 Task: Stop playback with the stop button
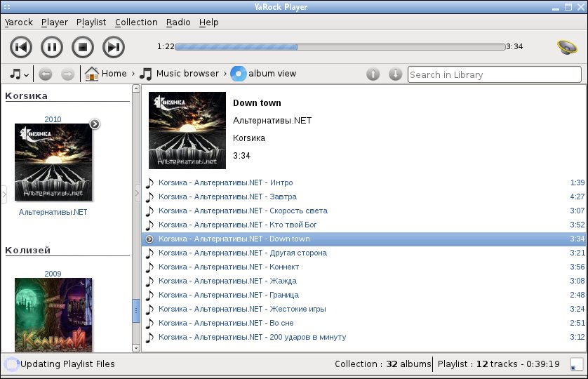[83, 47]
